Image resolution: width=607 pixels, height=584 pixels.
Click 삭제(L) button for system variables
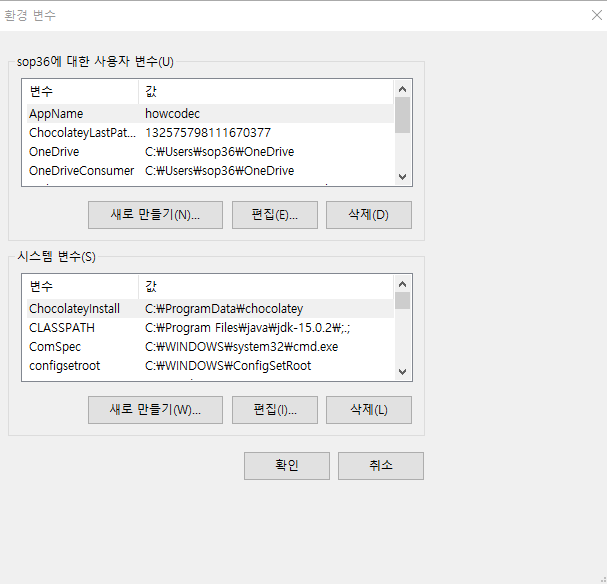pyautogui.click(x=369, y=410)
